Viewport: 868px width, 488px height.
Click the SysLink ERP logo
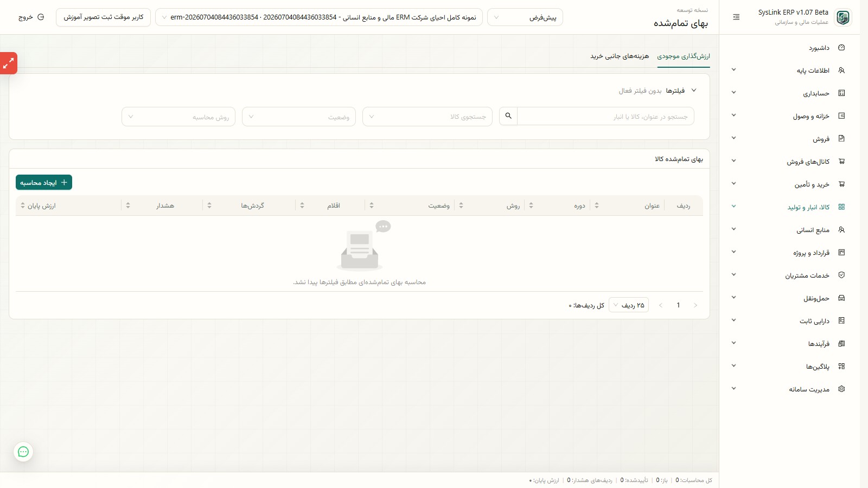[843, 17]
